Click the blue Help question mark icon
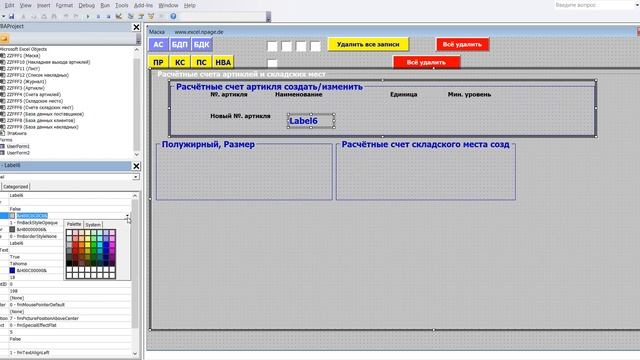The height and width of the screenshot is (360, 640). (173, 16)
